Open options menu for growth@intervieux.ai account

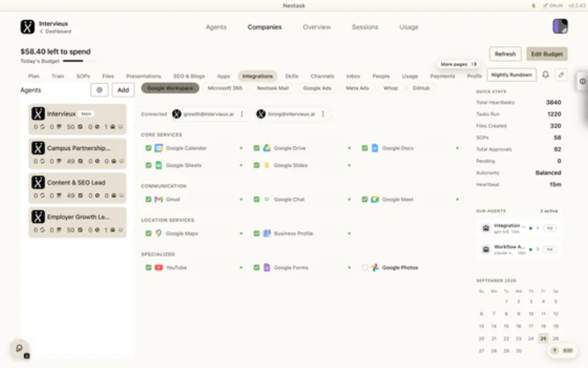242,114
